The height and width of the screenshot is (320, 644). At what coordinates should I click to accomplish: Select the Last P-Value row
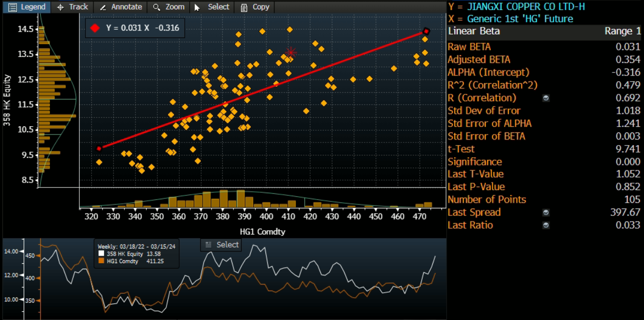544,187
